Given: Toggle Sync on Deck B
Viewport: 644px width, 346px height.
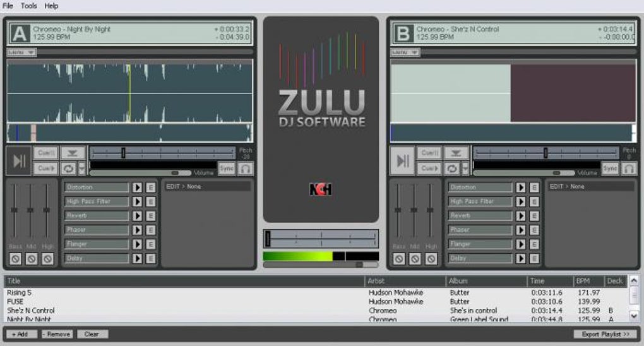Looking at the screenshot, I should point(610,169).
